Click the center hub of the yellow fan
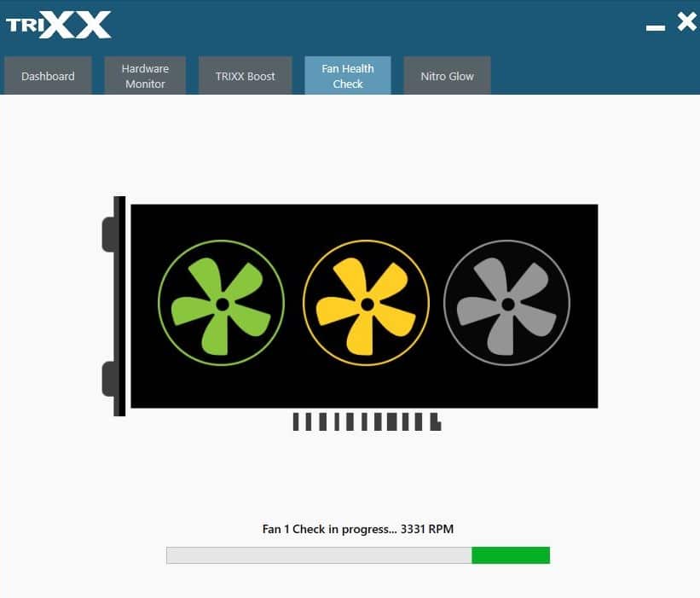 (367, 304)
